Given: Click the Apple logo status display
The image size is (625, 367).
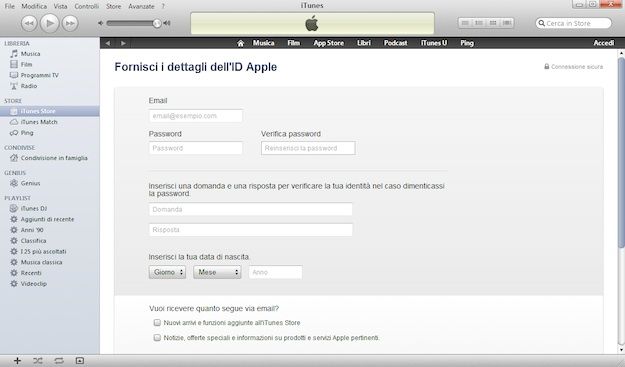Looking at the screenshot, I should 312,23.
